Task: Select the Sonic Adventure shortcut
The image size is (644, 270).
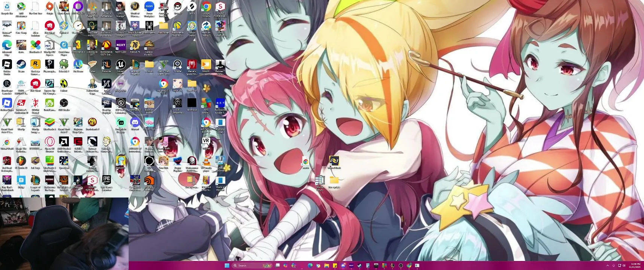Action: (x=220, y=28)
